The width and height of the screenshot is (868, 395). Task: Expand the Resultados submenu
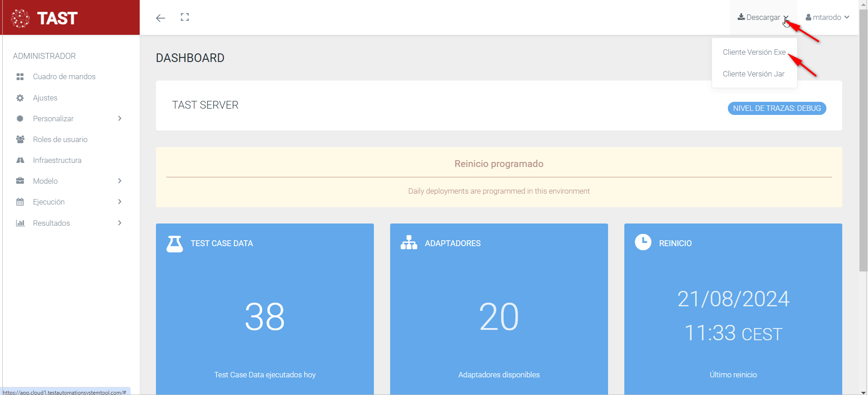pyautogui.click(x=119, y=223)
